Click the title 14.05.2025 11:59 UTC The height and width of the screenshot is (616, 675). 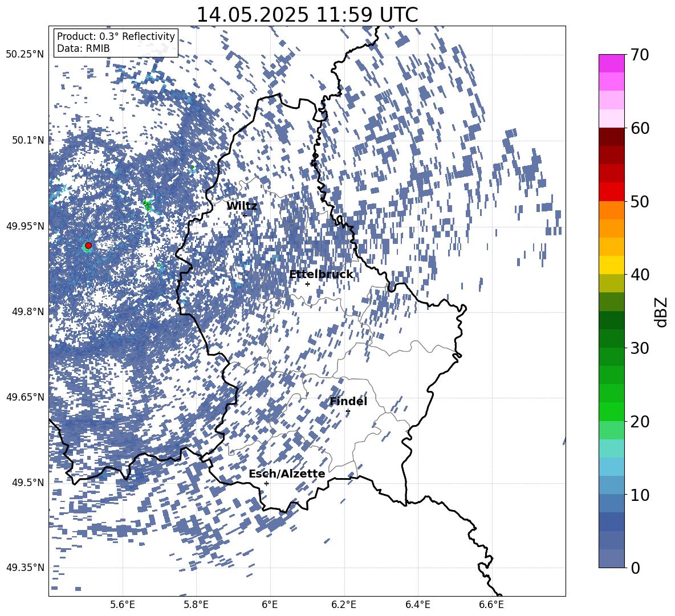pos(307,15)
